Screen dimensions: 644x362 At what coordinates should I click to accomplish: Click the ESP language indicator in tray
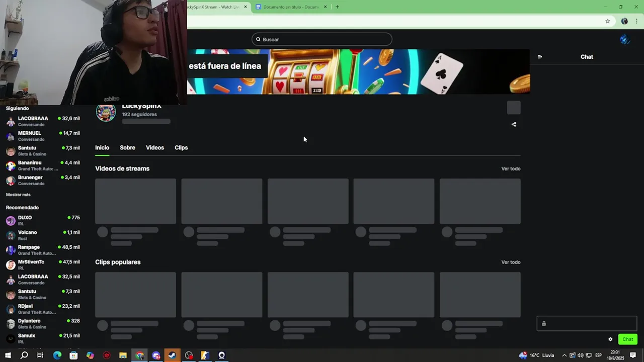599,355
